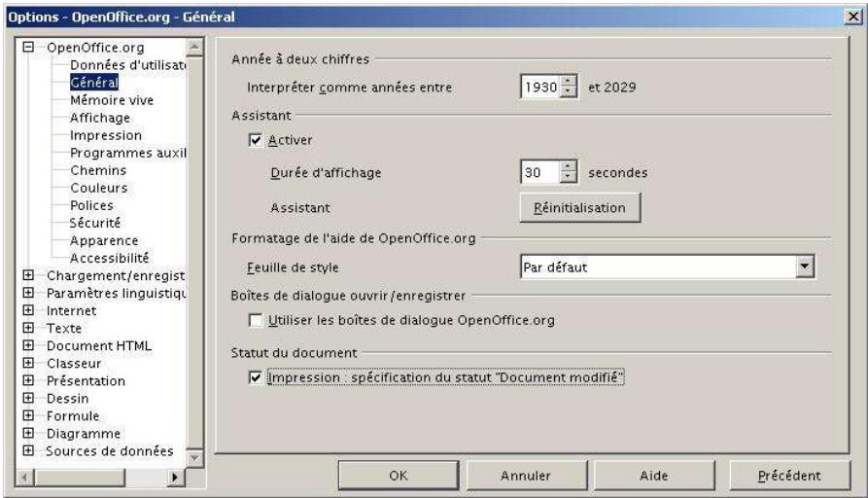This screenshot has width=868, height=498.
Task: Open the Affichage settings page
Action: pyautogui.click(x=100, y=118)
